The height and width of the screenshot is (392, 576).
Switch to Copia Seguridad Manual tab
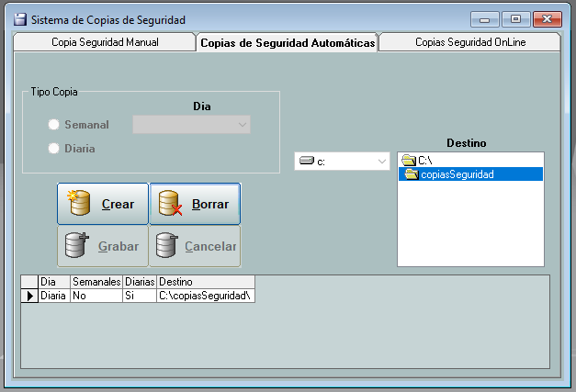(x=105, y=42)
